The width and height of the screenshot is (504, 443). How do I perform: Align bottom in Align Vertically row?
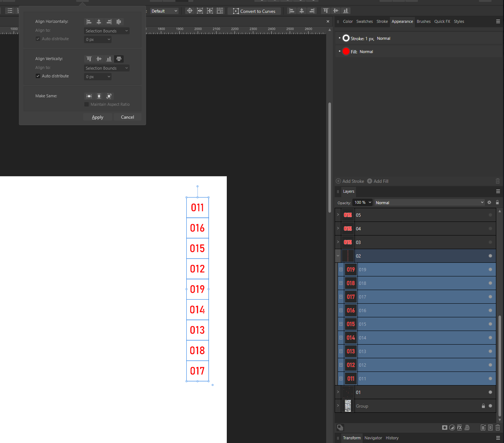point(109,59)
